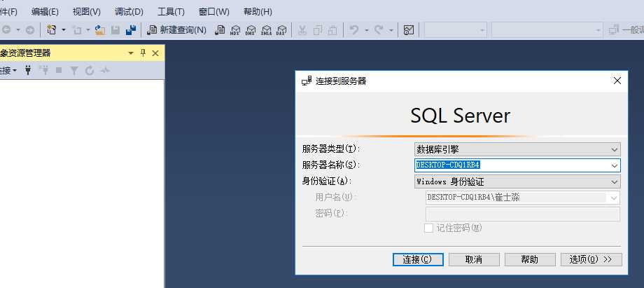Click the Open File folder icon

coord(100,30)
